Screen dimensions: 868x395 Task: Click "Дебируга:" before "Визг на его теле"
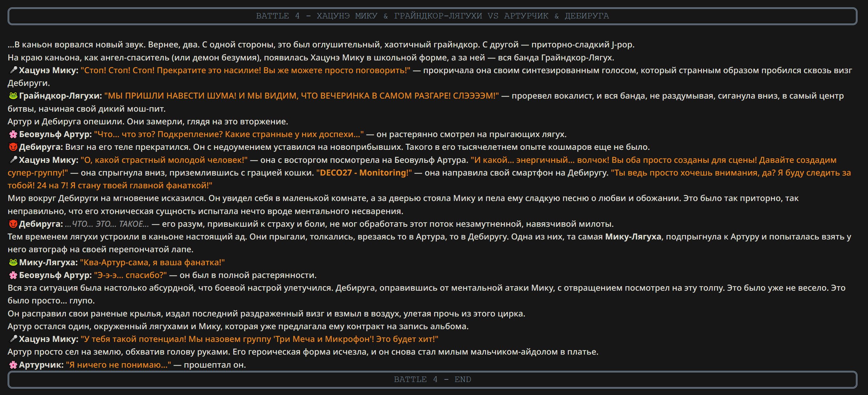click(41, 147)
